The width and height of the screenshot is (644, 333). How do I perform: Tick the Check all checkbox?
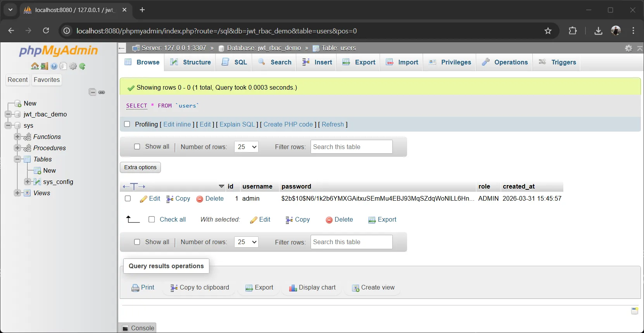(x=152, y=219)
